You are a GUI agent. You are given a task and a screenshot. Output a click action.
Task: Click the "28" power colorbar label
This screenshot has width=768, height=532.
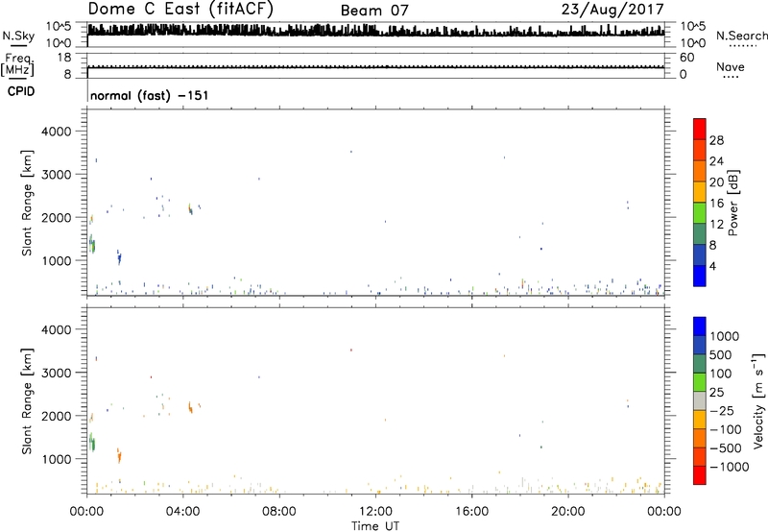[x=716, y=140]
